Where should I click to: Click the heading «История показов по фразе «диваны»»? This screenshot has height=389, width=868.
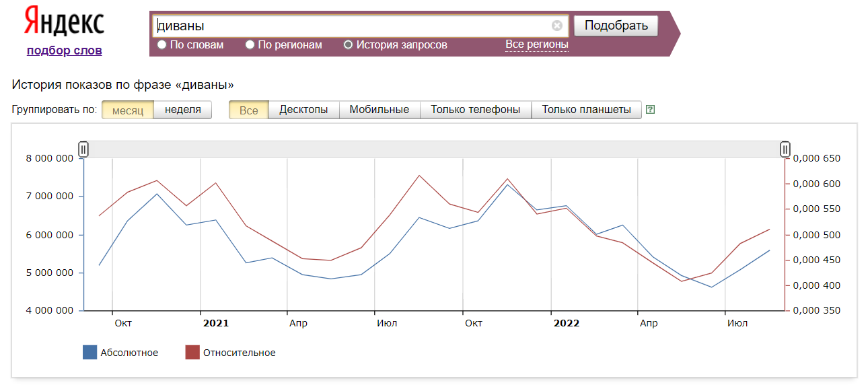pos(123,85)
